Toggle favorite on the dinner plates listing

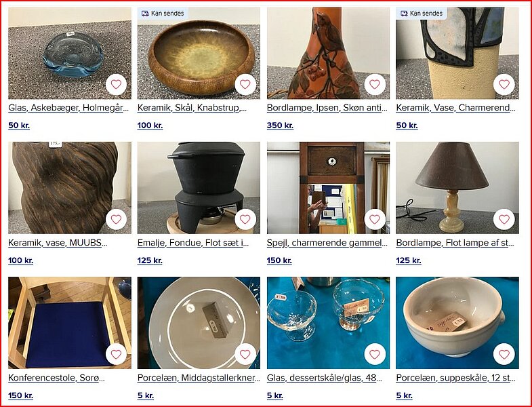(245, 354)
